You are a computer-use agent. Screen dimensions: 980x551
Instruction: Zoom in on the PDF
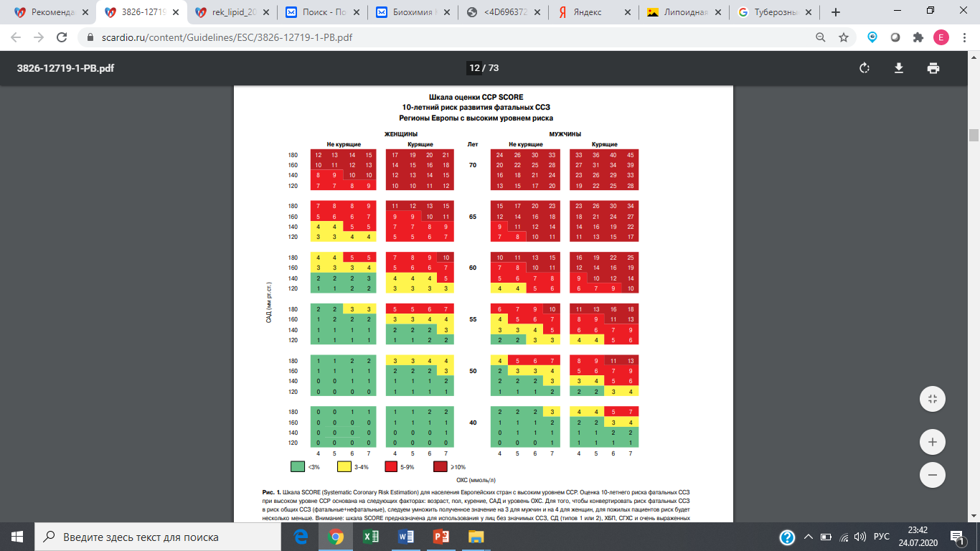[x=933, y=442]
